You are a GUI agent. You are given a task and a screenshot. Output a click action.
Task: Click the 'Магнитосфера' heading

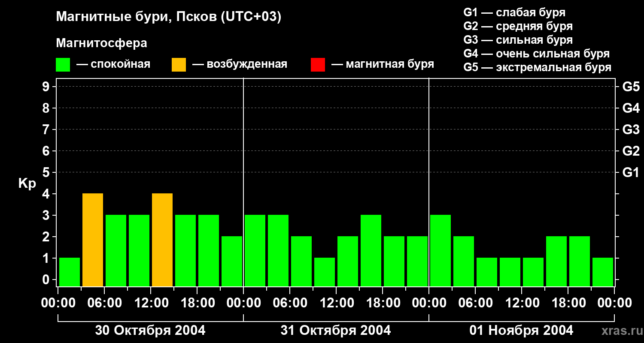[x=101, y=43]
